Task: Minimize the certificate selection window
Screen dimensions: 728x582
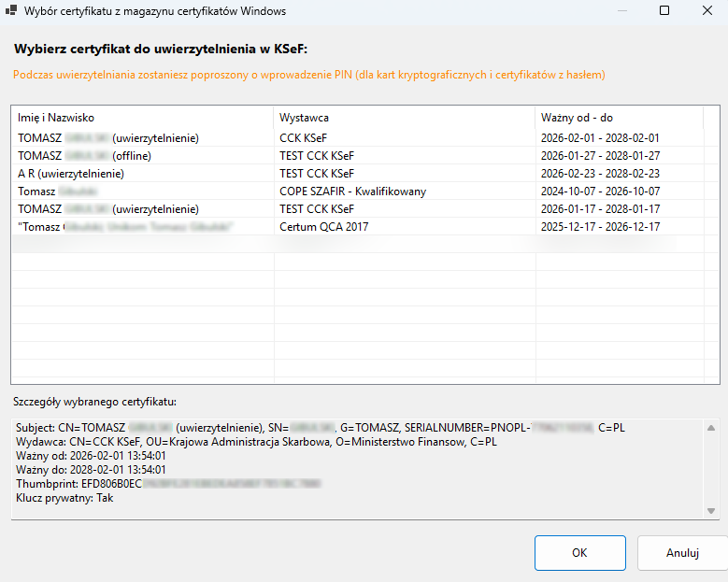Action: [x=621, y=11]
